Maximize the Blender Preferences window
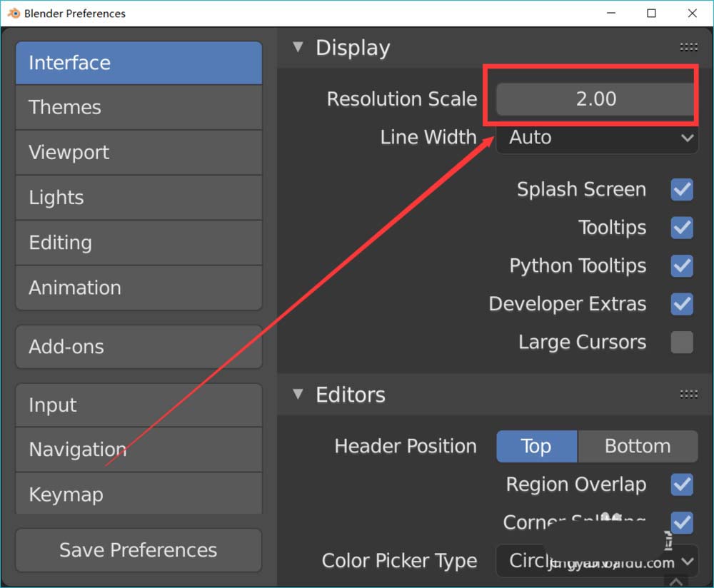 point(651,13)
